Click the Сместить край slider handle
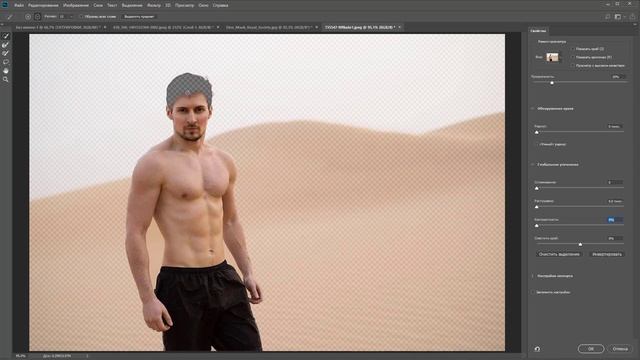The height and width of the screenshot is (360, 640). click(580, 244)
